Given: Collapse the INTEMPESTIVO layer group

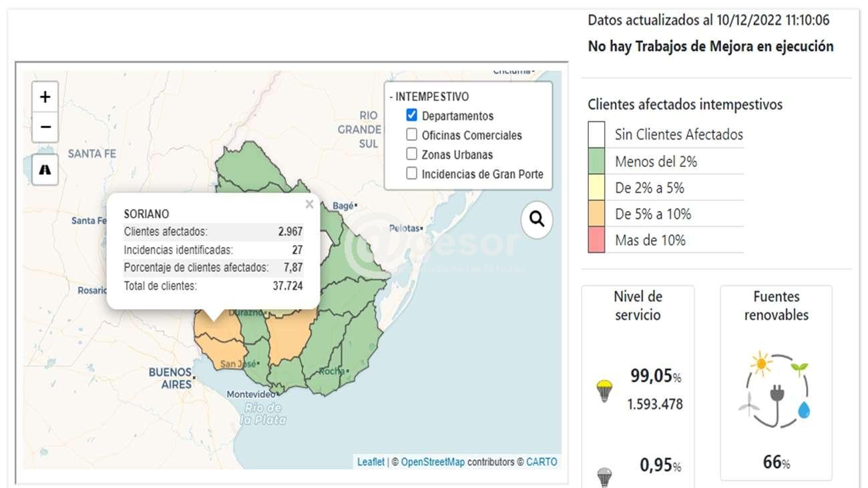Looking at the screenshot, I should pos(429,97).
